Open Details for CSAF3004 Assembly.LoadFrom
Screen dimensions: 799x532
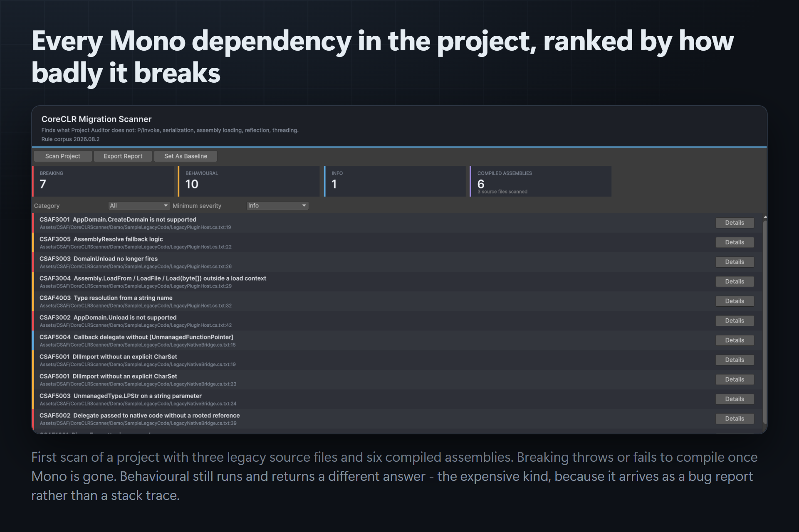coord(735,281)
